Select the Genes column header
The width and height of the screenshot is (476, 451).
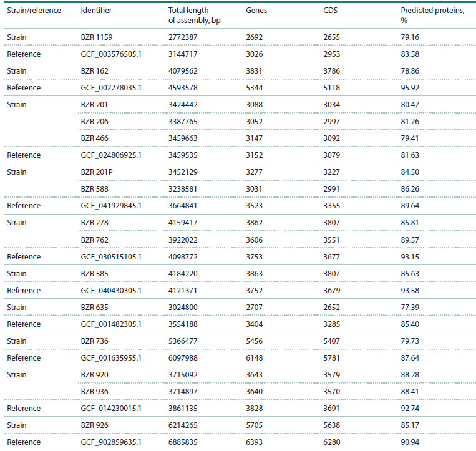[x=256, y=11]
